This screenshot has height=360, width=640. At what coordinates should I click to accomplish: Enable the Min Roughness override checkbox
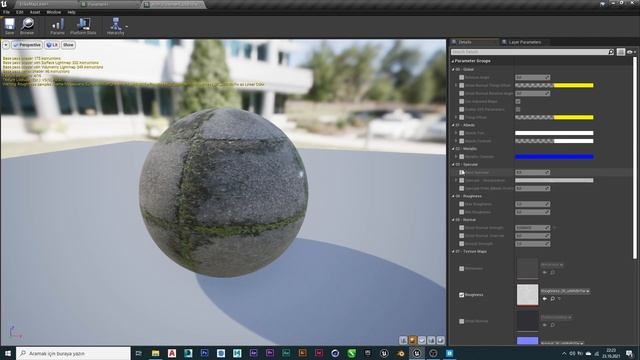coord(462,212)
